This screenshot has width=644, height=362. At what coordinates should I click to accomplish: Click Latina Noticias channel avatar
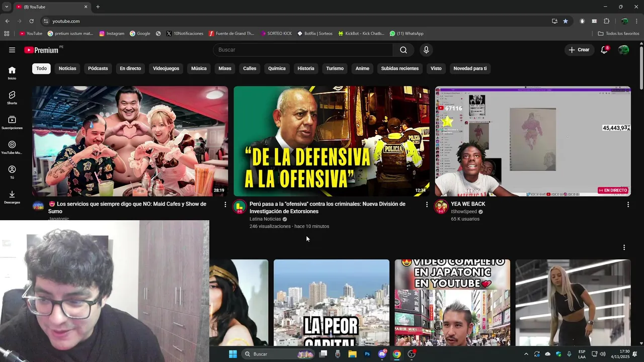240,207
